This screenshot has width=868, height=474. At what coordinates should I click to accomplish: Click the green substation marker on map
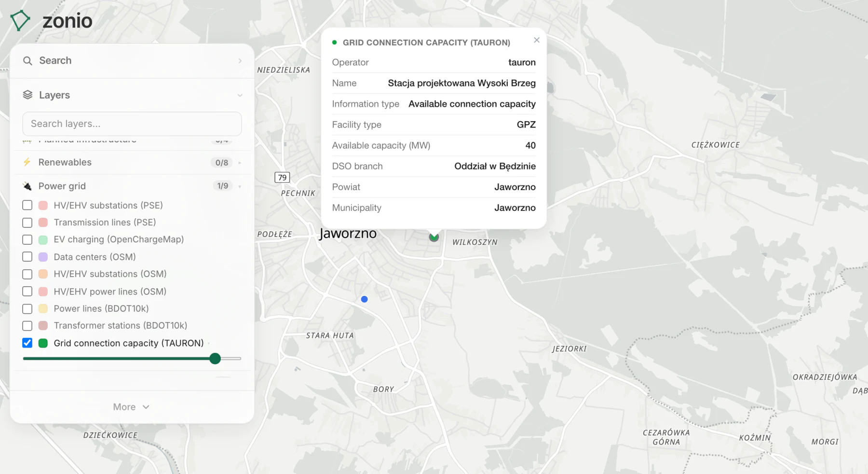[x=434, y=237]
